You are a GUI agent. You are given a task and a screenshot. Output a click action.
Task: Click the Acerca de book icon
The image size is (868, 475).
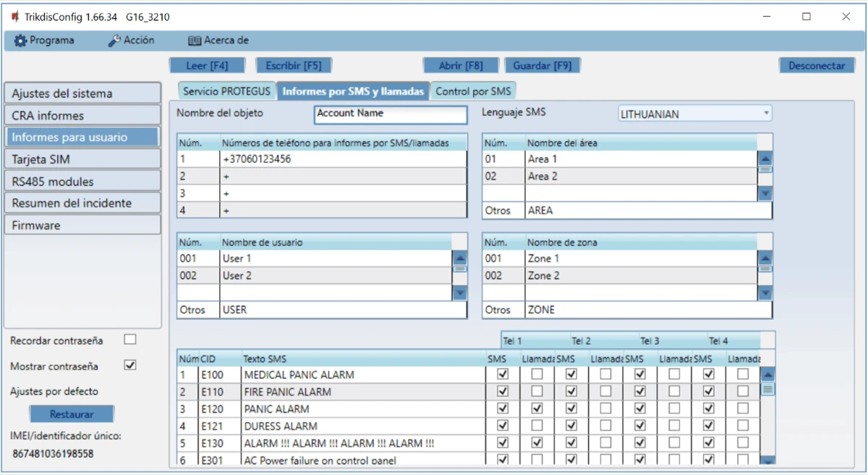point(194,40)
